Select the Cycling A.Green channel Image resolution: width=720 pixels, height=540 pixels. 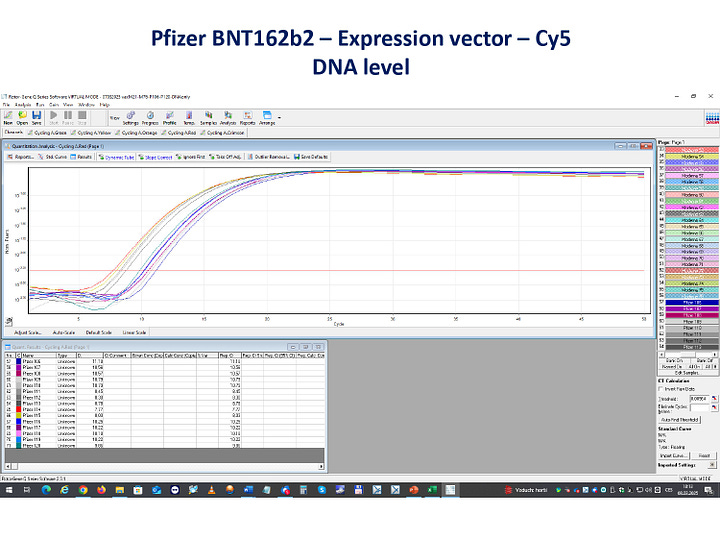[47, 133]
